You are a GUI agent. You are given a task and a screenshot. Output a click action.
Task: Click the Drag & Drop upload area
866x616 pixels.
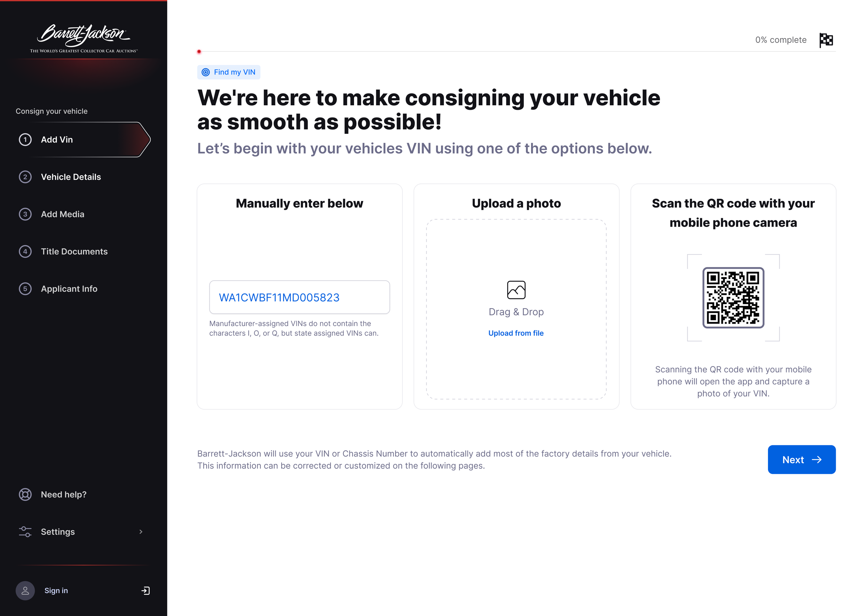point(516,309)
